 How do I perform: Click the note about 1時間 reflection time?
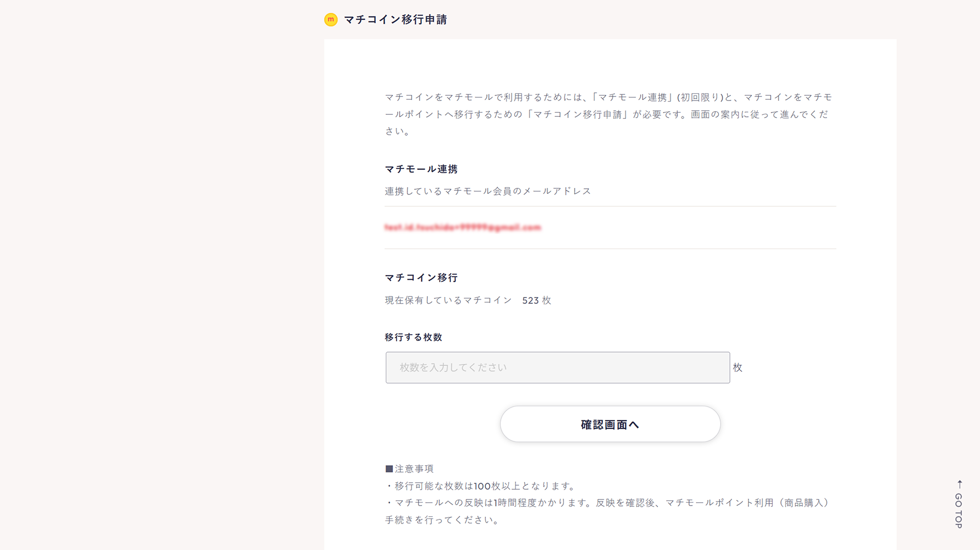[x=607, y=503]
